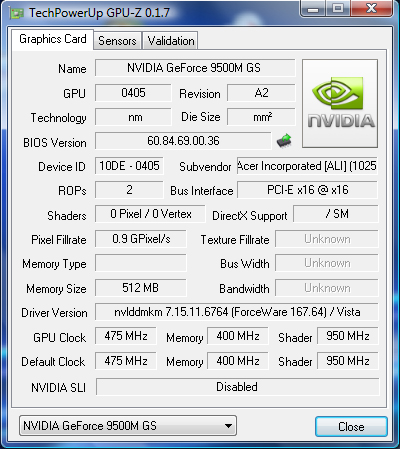
Task: Click the Close button
Action: pos(351,426)
